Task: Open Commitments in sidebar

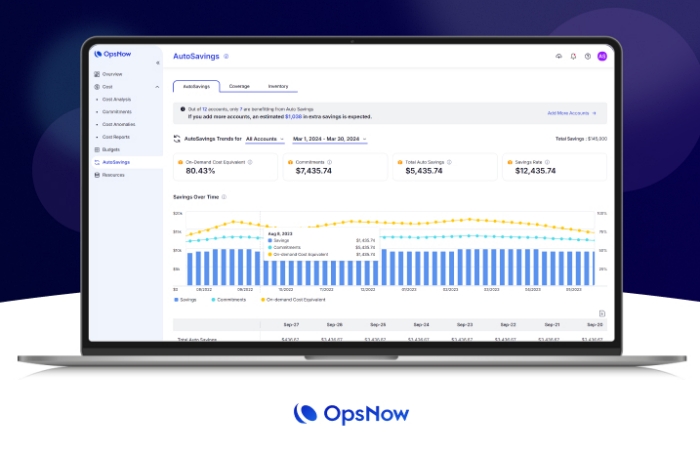Action: 117,112
